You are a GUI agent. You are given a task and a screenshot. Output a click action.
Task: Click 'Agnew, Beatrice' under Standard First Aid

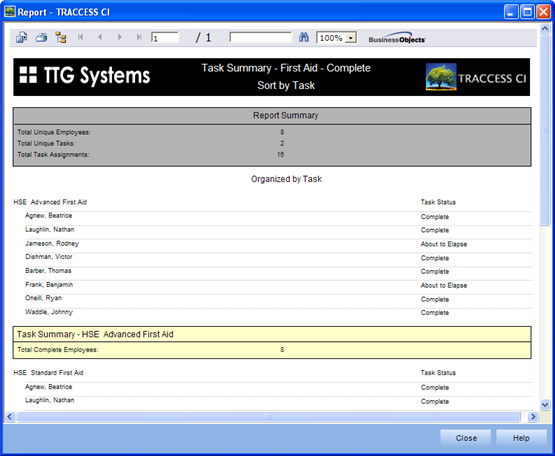point(48,387)
